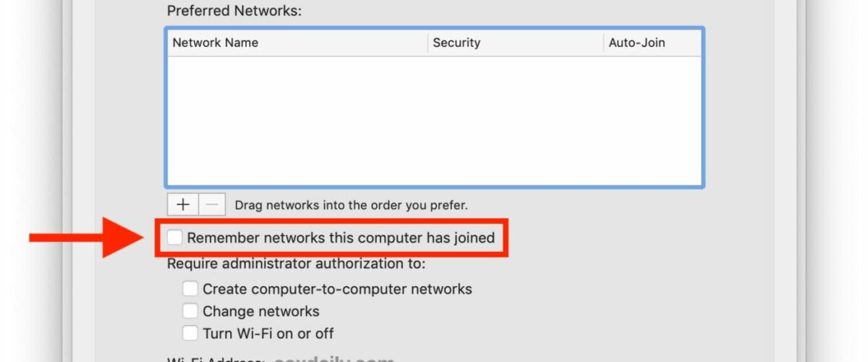
Task: Click inside the empty Preferred Networks list
Action: pos(435,121)
